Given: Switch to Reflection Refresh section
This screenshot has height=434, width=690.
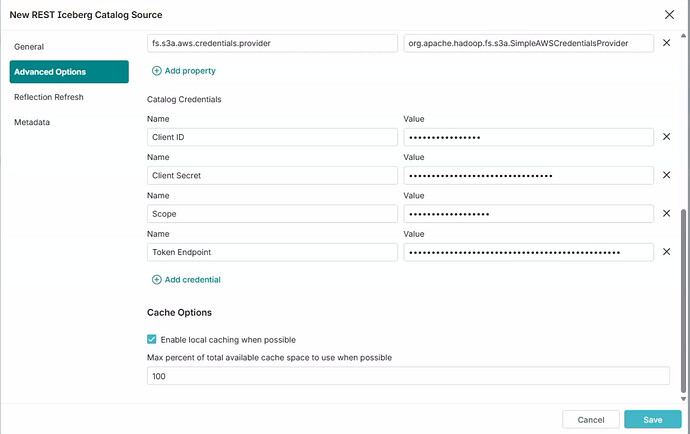Looking at the screenshot, I should click(x=49, y=97).
